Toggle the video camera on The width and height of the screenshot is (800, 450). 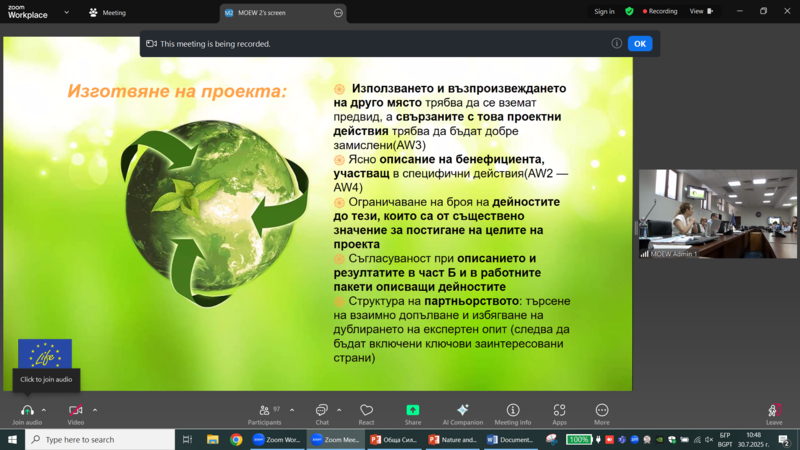coord(75,410)
